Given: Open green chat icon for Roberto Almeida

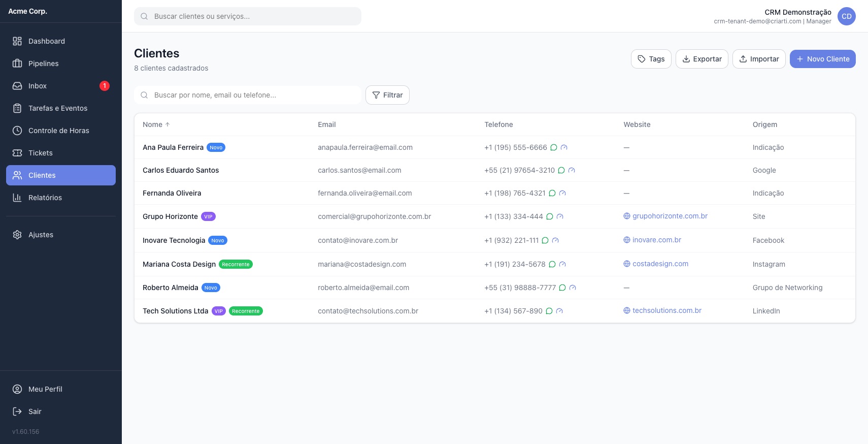Looking at the screenshot, I should pyautogui.click(x=562, y=288).
